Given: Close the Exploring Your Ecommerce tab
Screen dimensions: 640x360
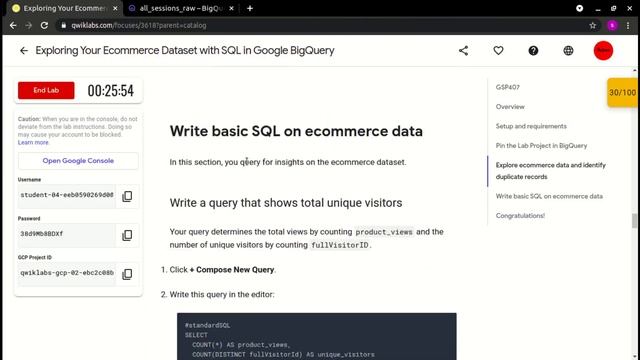Looking at the screenshot, I should [x=115, y=8].
